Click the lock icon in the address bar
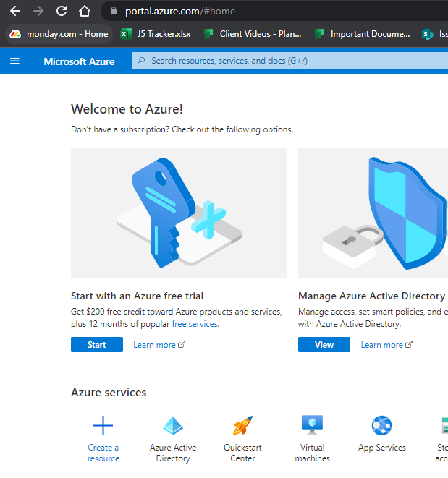The image size is (448, 478). pyautogui.click(x=114, y=11)
